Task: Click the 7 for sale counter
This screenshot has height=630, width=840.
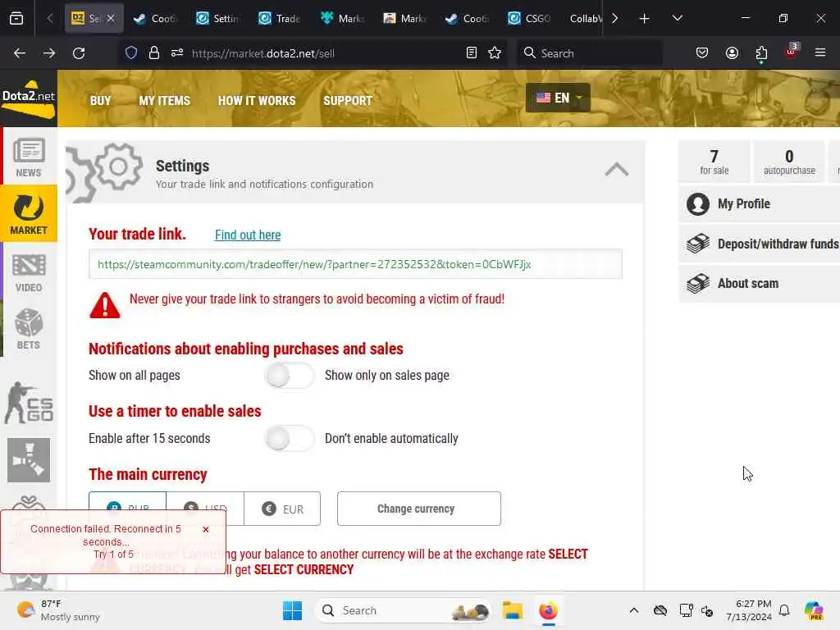Action: tap(714, 162)
